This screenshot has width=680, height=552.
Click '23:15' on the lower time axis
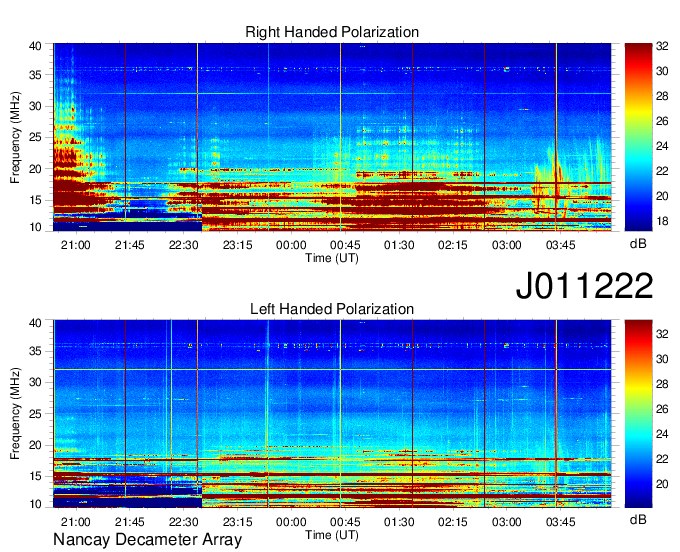tap(237, 522)
